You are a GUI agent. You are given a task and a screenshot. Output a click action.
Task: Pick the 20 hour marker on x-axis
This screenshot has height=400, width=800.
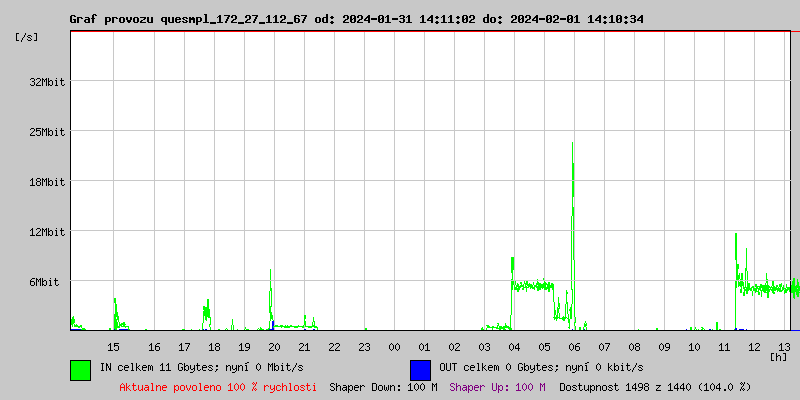[274, 346]
